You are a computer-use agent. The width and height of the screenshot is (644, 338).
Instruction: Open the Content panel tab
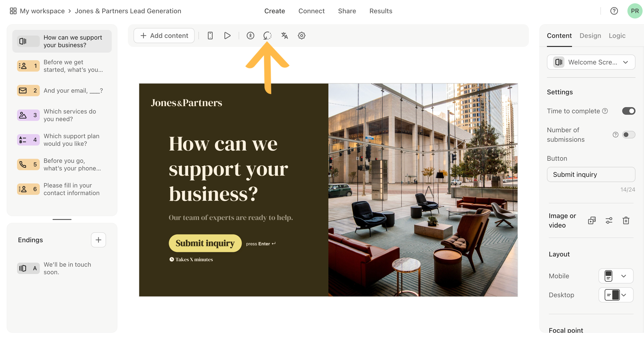(x=559, y=36)
